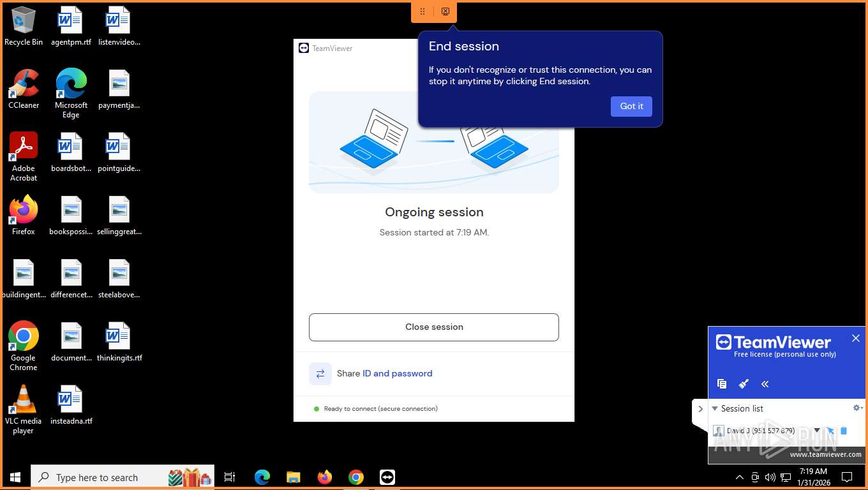Select the Google Chrome desktop shortcut

coord(24,346)
